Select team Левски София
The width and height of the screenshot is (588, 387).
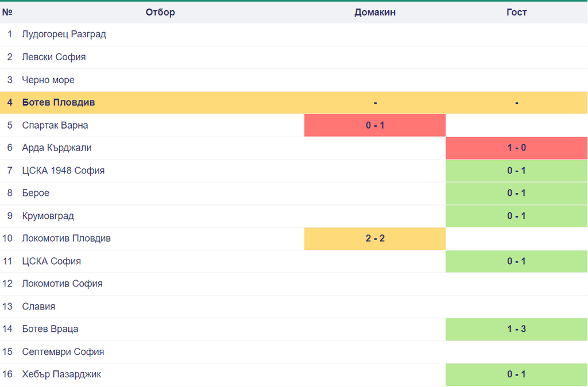(54, 57)
